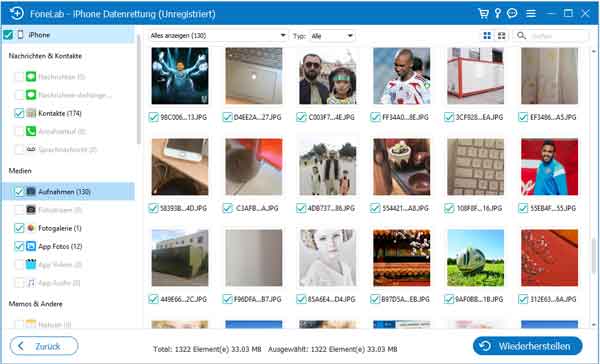Viewport: 600px width, 364px height.
Task: Open the shopping cart icon in title bar
Action: (483, 13)
